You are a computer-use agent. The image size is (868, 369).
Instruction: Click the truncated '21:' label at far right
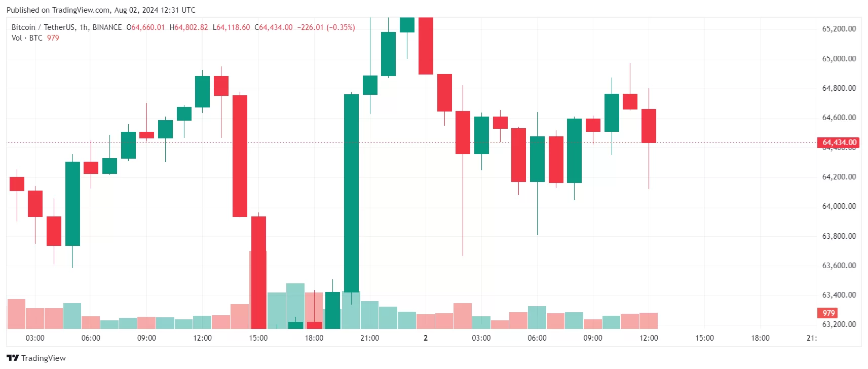pos(811,338)
